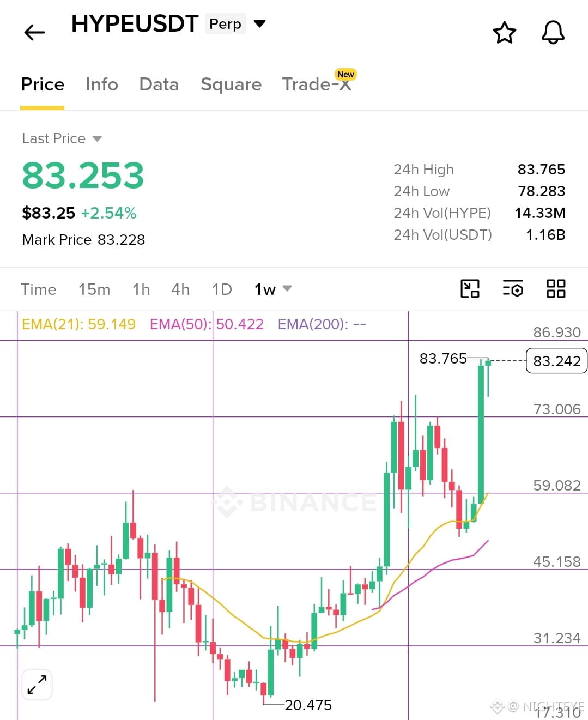This screenshot has height=720, width=588.
Task: Click the 73.006 price axis label
Action: point(557,409)
